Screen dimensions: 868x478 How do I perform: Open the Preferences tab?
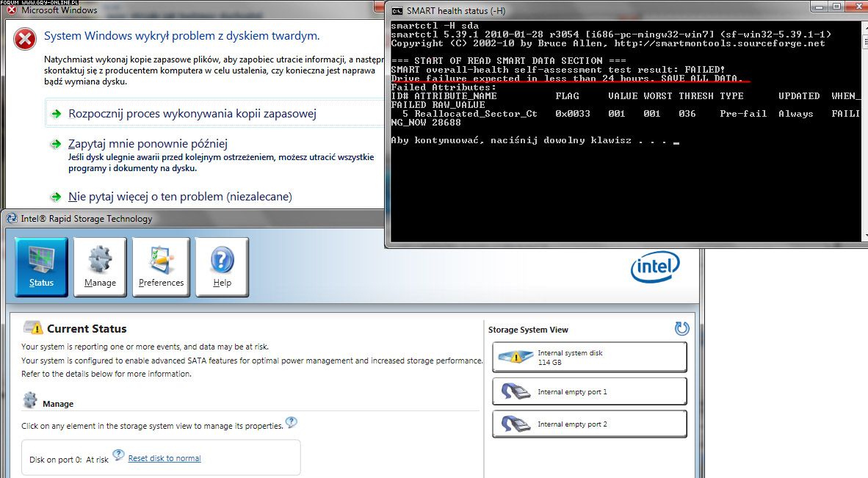pos(161,267)
